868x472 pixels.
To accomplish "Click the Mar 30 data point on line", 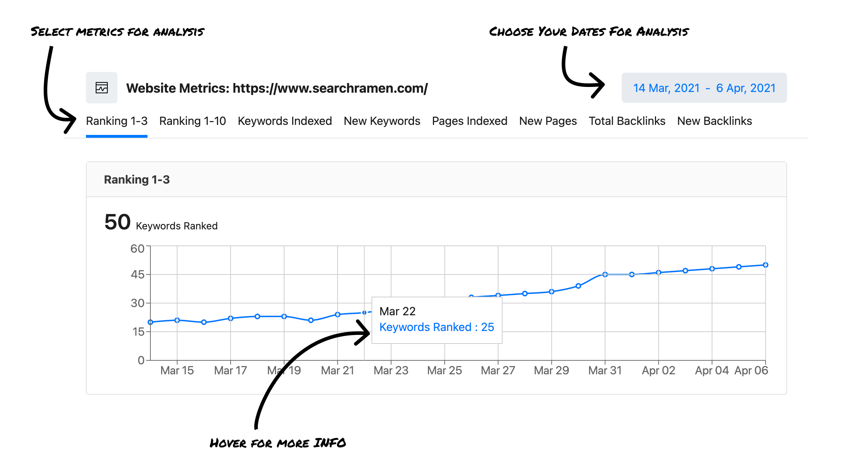I will (x=578, y=286).
